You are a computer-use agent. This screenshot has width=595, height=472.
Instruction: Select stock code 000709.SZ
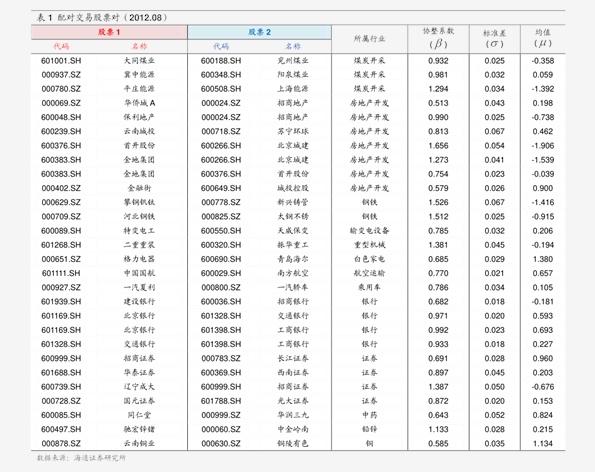point(61,217)
